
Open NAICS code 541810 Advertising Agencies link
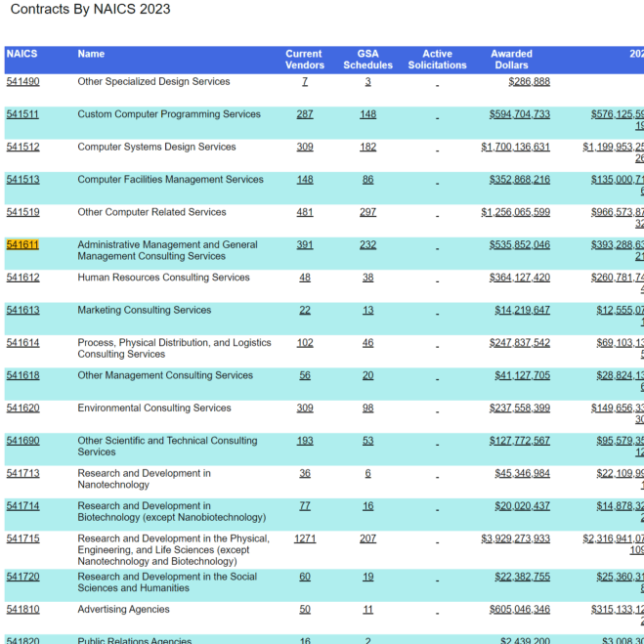click(23, 609)
